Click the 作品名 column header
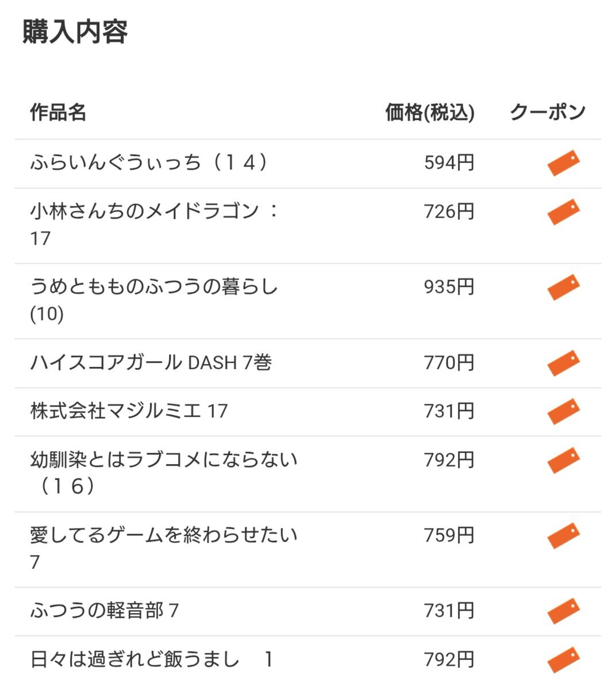The image size is (616, 690). 58,112
